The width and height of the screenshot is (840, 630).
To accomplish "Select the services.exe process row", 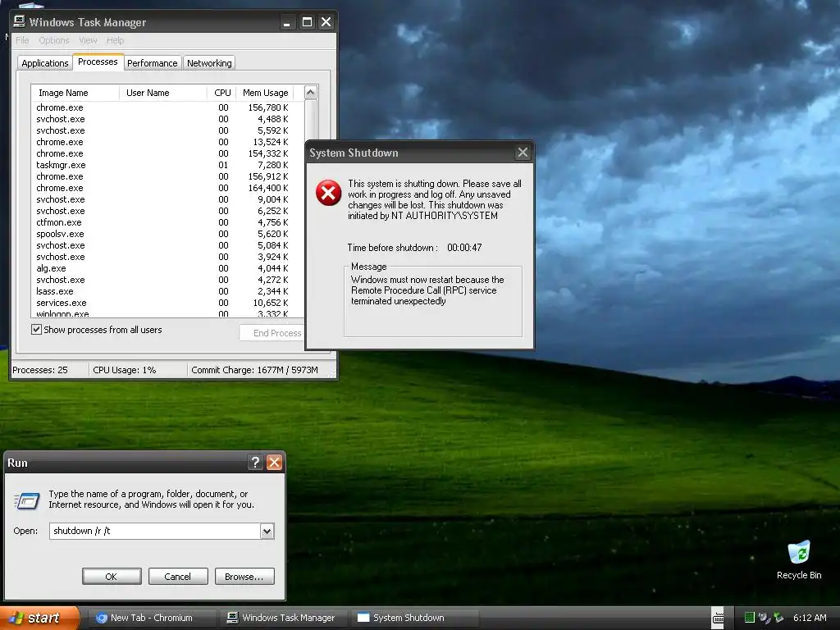I will tap(162, 303).
